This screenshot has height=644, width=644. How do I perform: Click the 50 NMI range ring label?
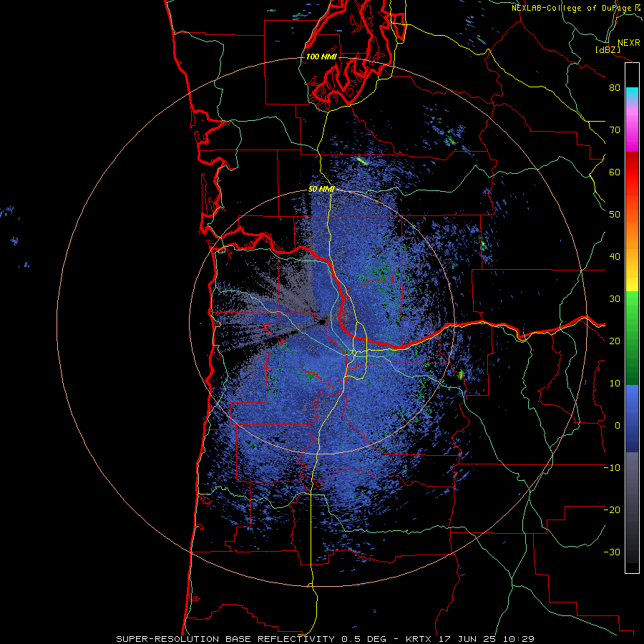[x=321, y=190]
